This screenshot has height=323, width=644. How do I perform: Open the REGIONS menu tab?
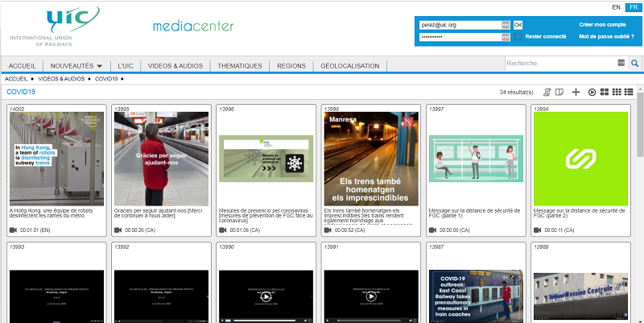(291, 66)
